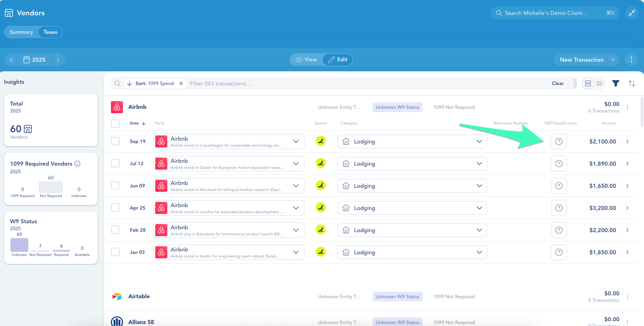Tick the select-all checkbox in Airbnb header row
The height and width of the screenshot is (326, 644).
115,123
